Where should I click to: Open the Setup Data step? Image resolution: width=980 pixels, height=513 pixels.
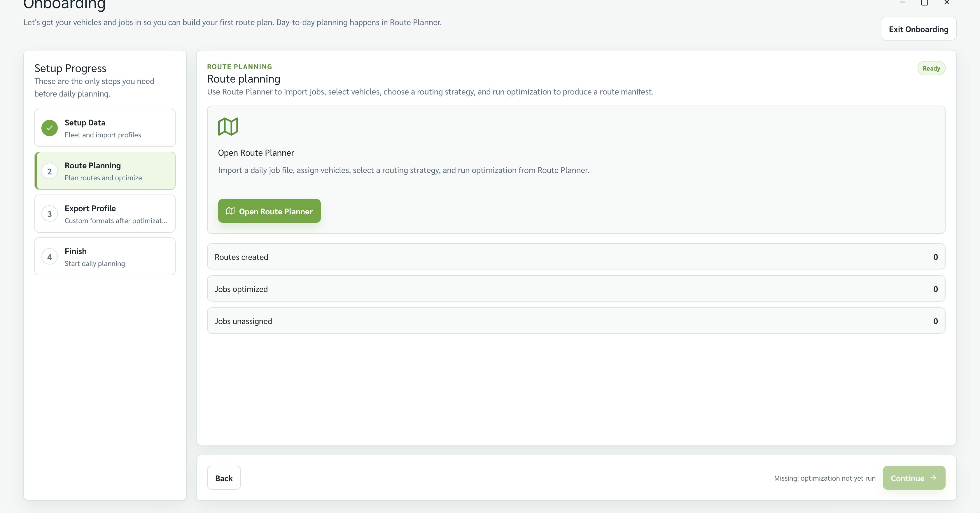coord(105,128)
